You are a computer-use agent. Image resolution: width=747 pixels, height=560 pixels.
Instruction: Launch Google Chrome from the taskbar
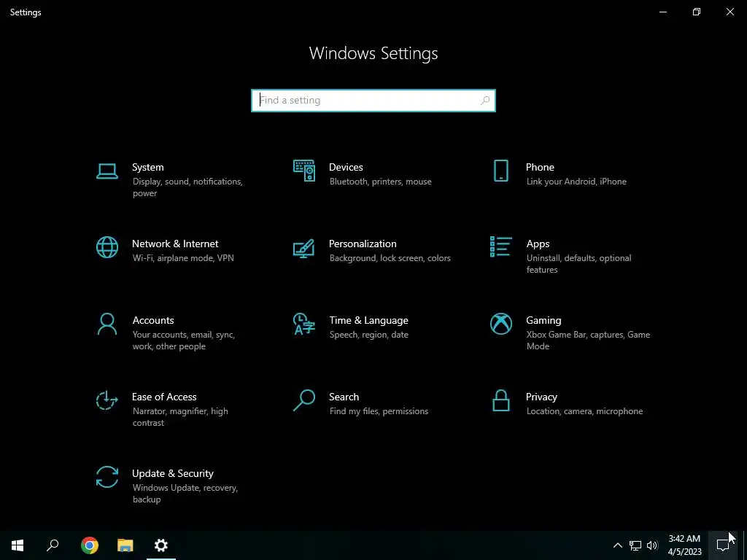[90, 545]
